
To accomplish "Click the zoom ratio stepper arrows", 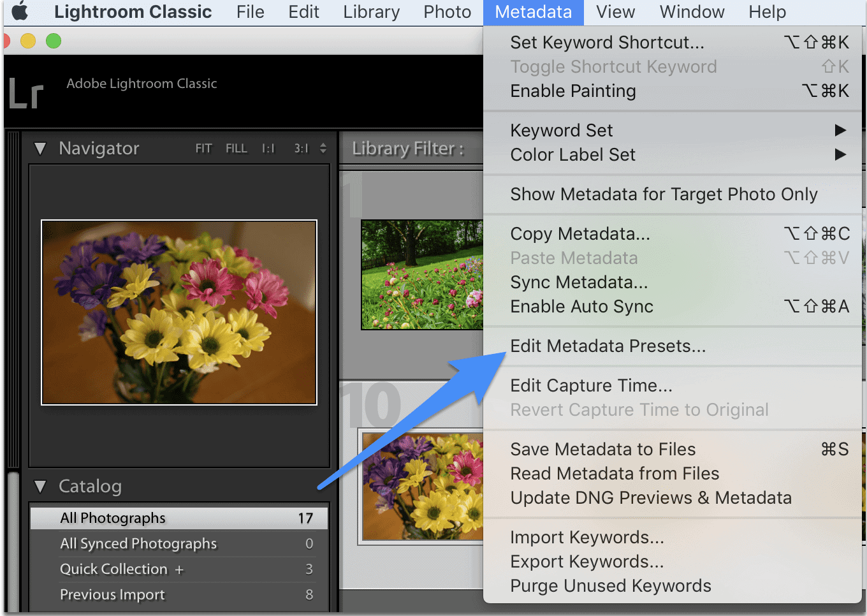I will tap(323, 148).
